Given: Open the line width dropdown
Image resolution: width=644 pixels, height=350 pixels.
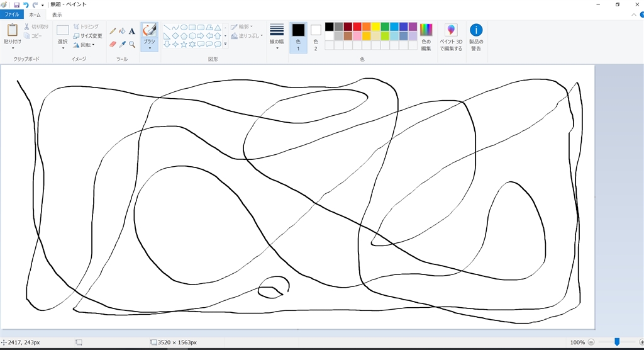Looking at the screenshot, I should (x=277, y=37).
